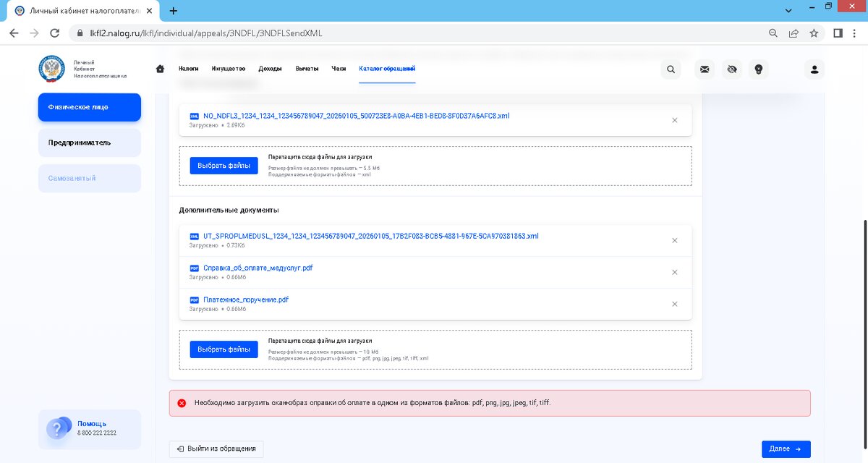Screen dimensions: 868x463
Task: Select Самозанятый profile
Action: (x=90, y=178)
